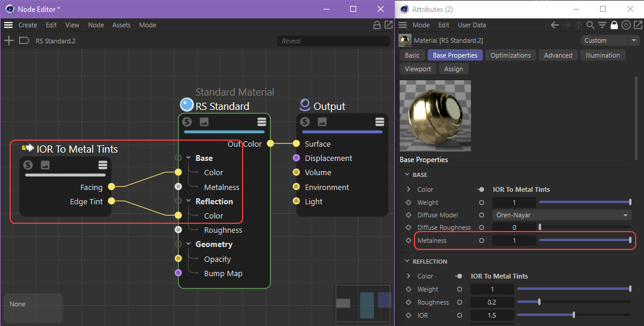Collapse the Geometry group on RS Standard node

189,244
